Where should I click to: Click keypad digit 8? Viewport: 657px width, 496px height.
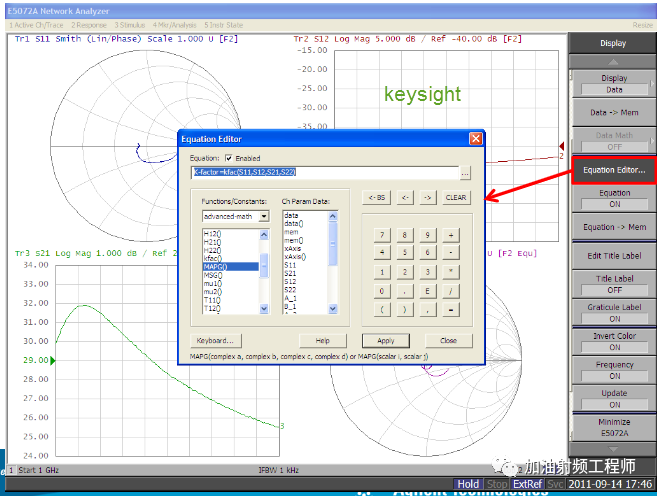404,235
